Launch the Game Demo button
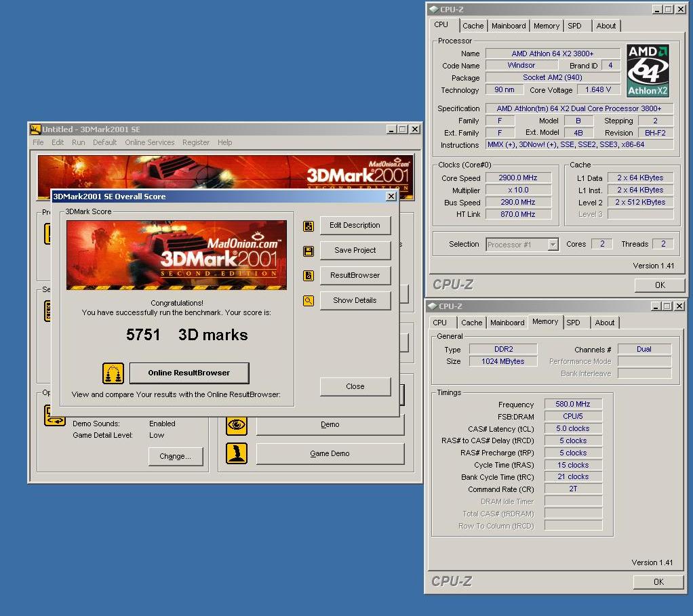Viewport: 693px width, 616px height. [x=330, y=453]
